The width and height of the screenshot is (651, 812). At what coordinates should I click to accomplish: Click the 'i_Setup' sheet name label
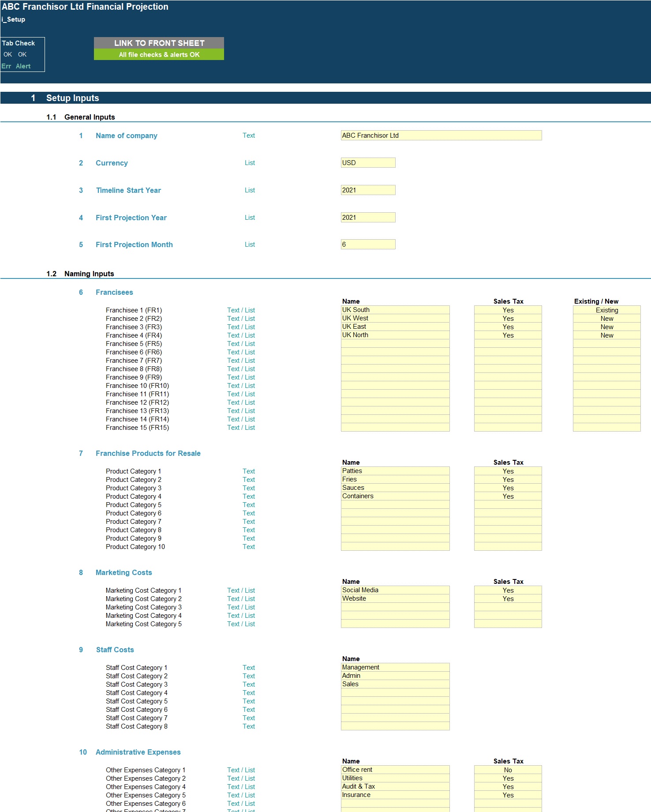[x=13, y=19]
